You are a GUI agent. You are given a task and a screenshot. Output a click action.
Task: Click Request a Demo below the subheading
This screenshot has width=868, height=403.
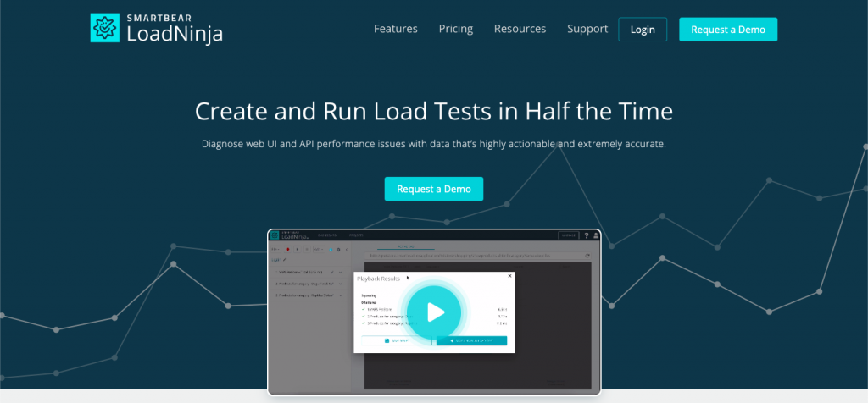(434, 189)
